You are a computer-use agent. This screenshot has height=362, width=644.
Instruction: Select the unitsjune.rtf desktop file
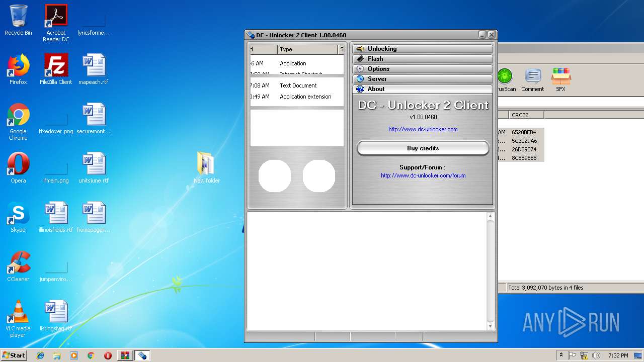click(94, 168)
